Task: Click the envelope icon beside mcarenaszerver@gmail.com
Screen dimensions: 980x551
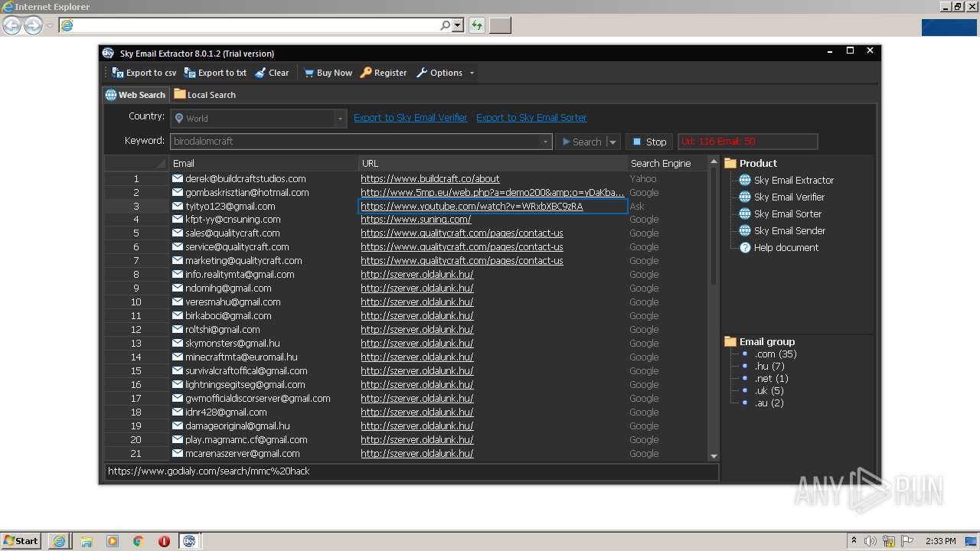Action: pos(178,453)
